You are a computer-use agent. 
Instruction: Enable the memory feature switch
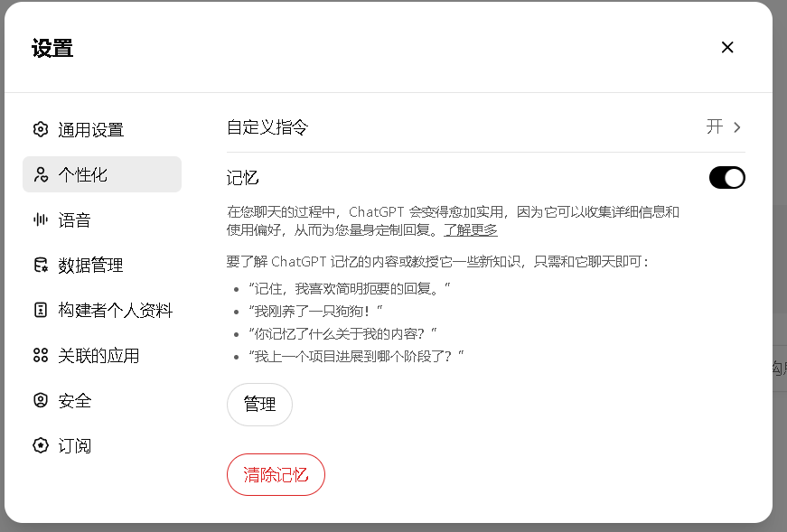pos(728,178)
